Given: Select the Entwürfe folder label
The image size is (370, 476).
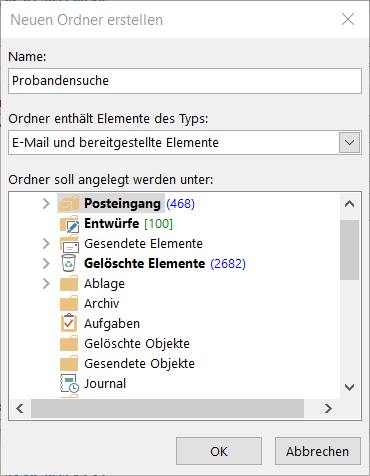Looking at the screenshot, I should point(112,224).
